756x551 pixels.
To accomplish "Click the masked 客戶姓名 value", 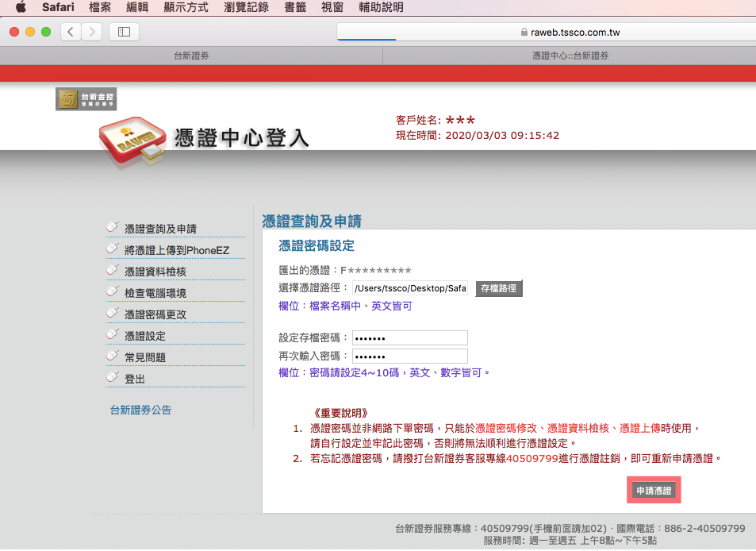I will 460,120.
